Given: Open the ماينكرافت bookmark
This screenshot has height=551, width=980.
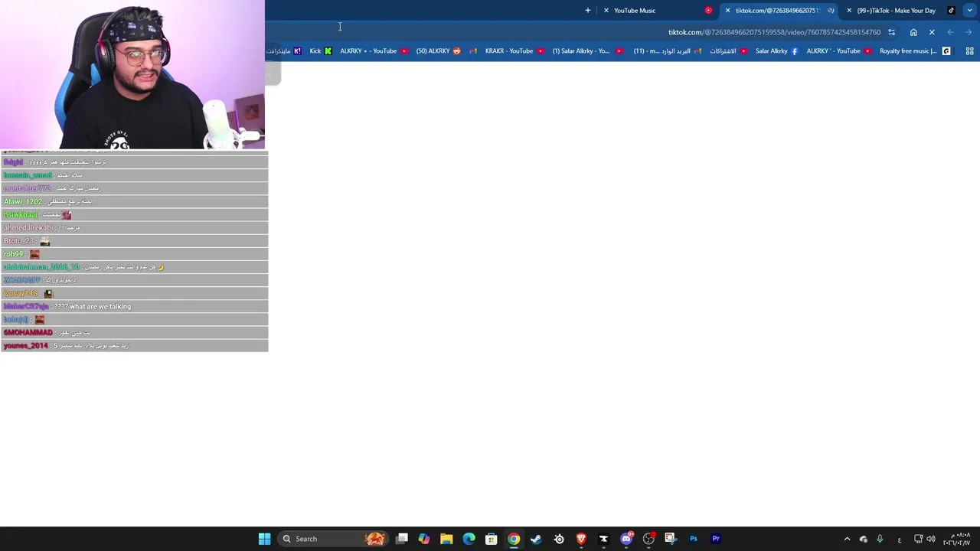Looking at the screenshot, I should [283, 51].
